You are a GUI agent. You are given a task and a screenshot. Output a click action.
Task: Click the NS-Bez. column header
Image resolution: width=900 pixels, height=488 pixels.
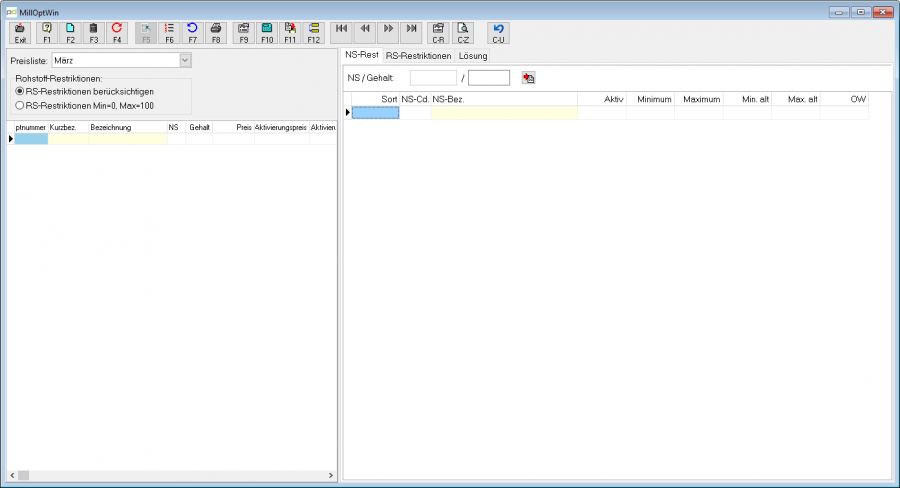(x=504, y=99)
